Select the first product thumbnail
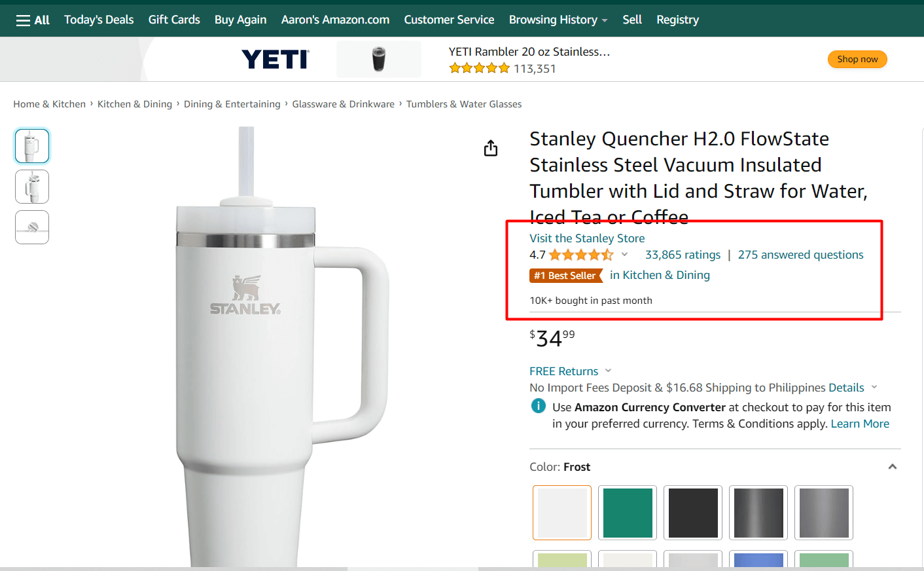This screenshot has width=924, height=571. click(32, 146)
